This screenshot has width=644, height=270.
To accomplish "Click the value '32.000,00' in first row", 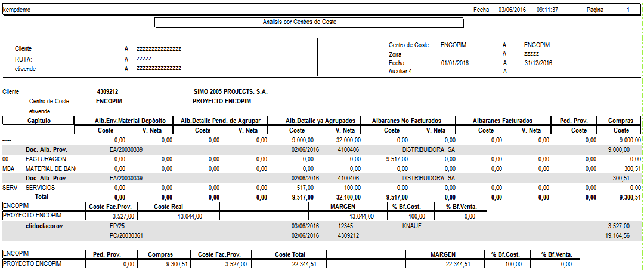I will (x=348, y=140).
